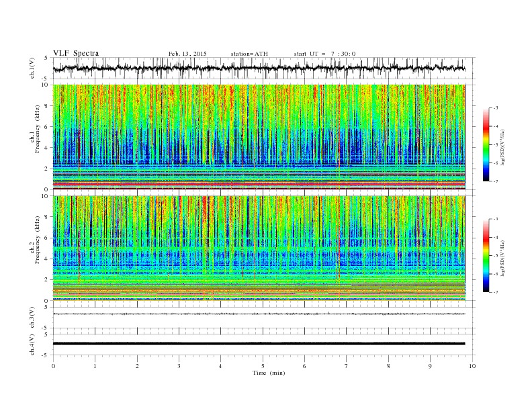Click the ch.2 PSD color scale bar
532x411 pixels.
coord(486,255)
